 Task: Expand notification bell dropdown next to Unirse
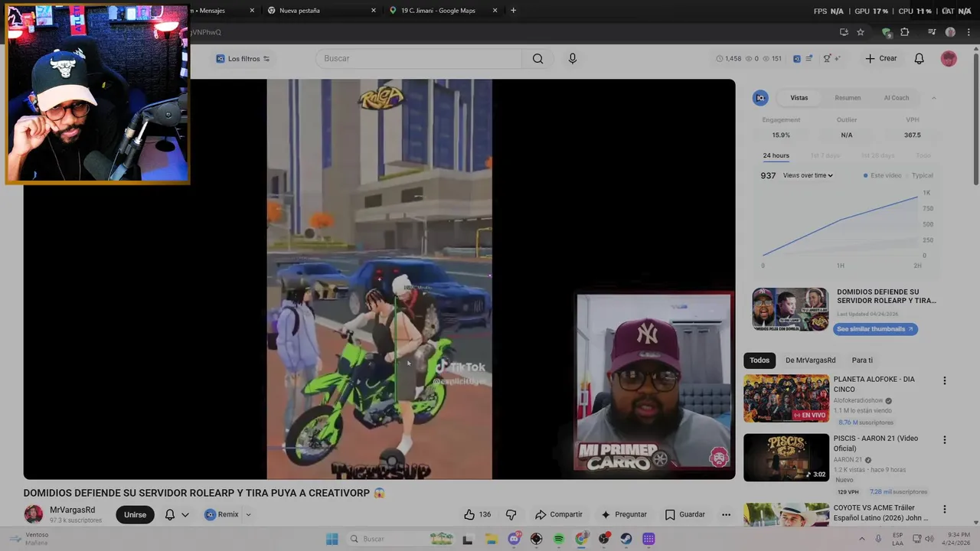click(185, 515)
